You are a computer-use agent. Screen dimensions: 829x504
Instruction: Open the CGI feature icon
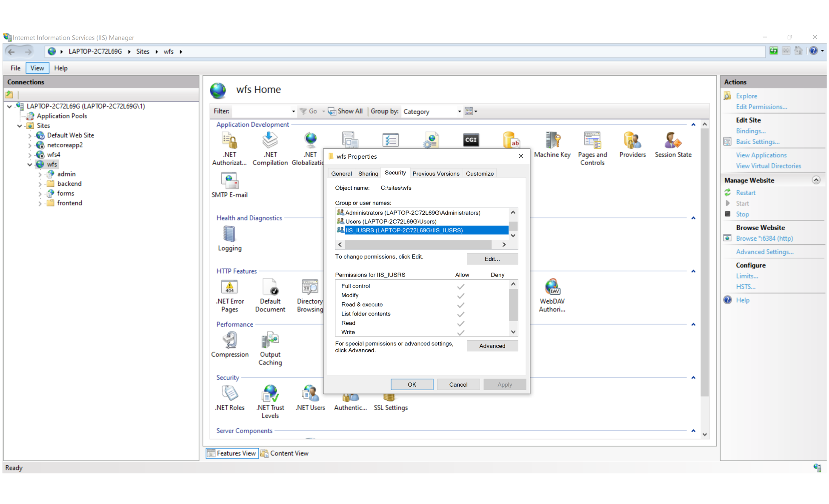coord(471,140)
